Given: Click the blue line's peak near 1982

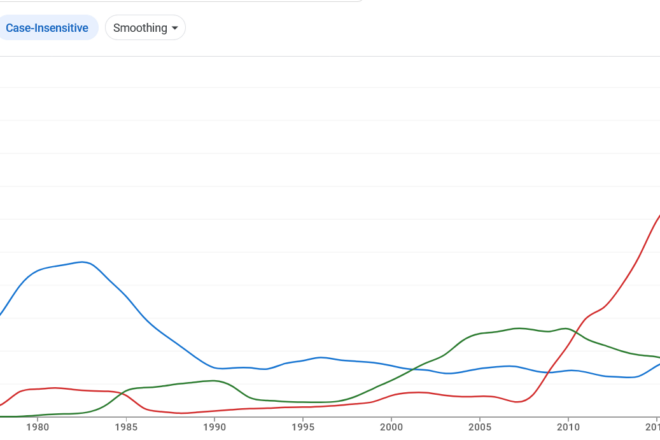Looking at the screenshot, I should coord(83,262).
